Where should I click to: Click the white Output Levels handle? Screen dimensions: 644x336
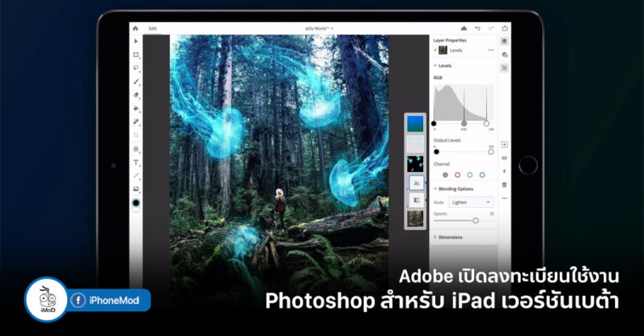[x=491, y=152]
